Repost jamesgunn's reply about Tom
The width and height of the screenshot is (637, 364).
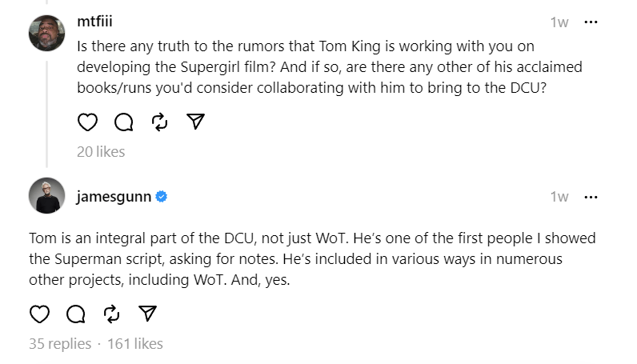point(111,314)
